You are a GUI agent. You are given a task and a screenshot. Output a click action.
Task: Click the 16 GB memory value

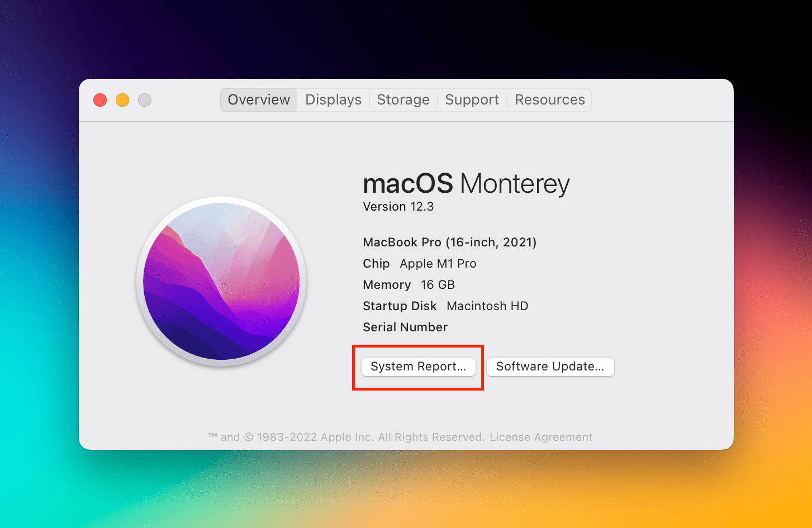point(438,285)
